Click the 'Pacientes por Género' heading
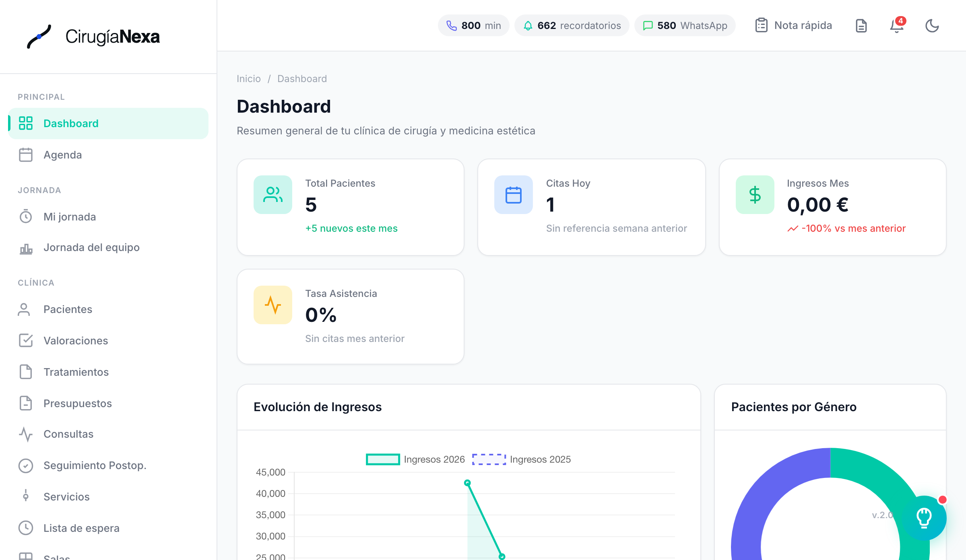Screen dimensions: 966x560 (x=794, y=407)
